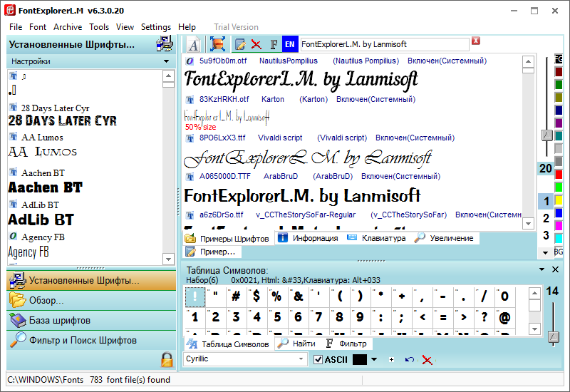The width and height of the screenshot is (570, 392).
Task: Pick the yellow color swatch in palette
Action: [559, 200]
